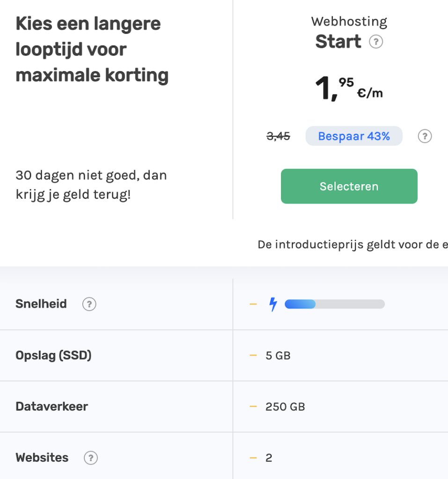
Task: Click the Opslag (SSD) row label
Action: tap(53, 356)
